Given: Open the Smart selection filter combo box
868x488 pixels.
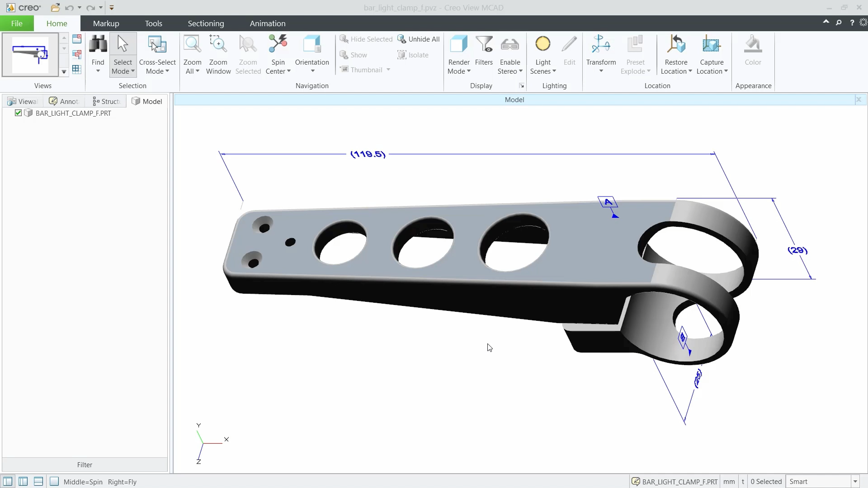Looking at the screenshot, I should (x=823, y=482).
